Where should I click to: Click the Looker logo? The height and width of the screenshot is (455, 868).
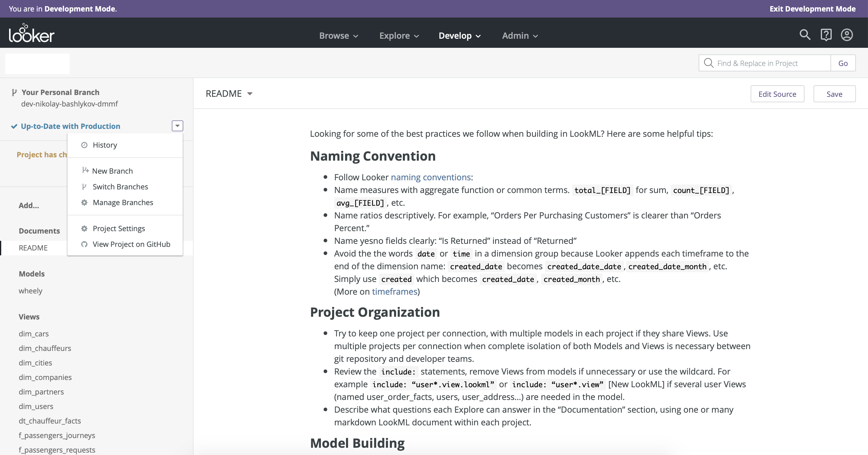click(31, 33)
